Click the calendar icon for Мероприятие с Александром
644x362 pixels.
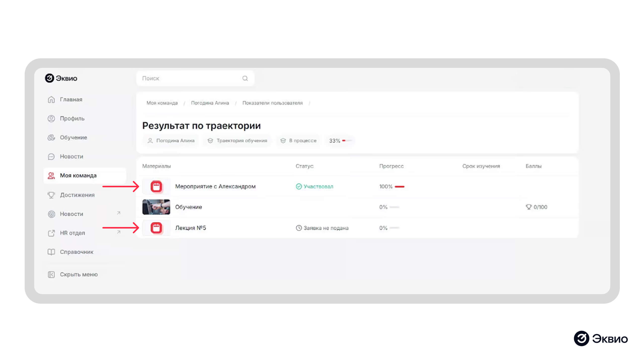156,186
